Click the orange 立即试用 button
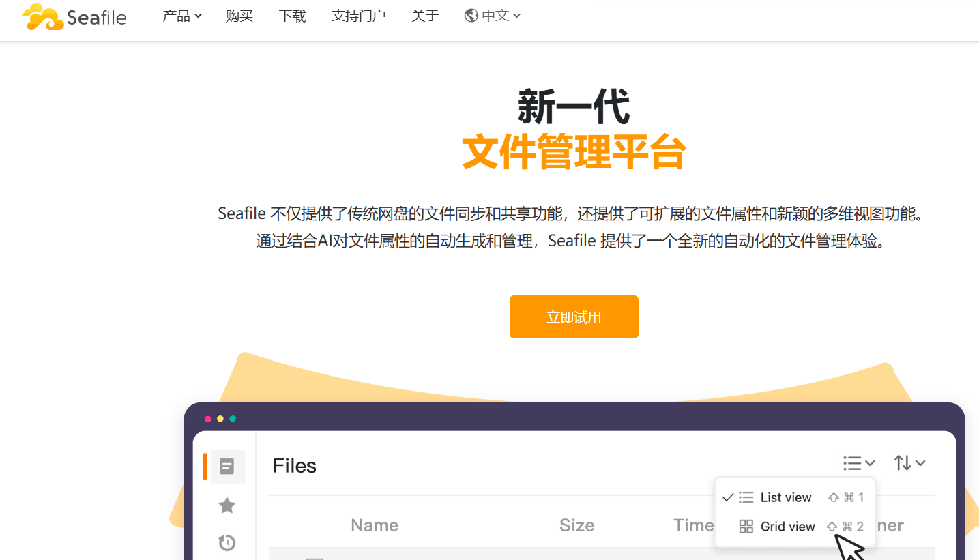 coord(574,316)
